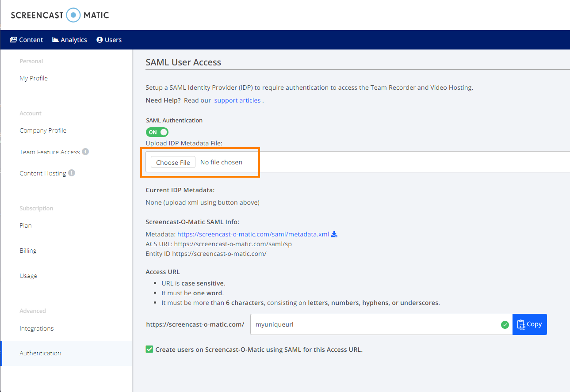
Task: Open the Content menu
Action: [x=27, y=40]
